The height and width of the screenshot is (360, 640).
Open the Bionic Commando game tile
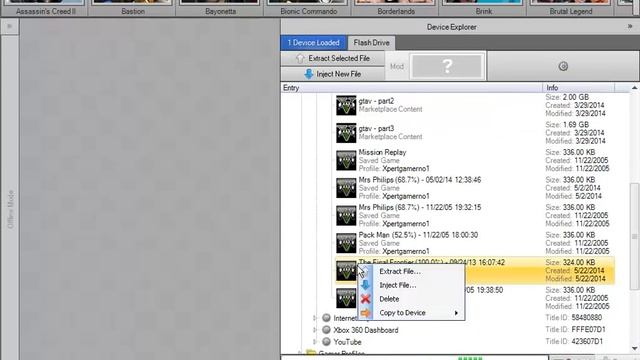pos(308,8)
